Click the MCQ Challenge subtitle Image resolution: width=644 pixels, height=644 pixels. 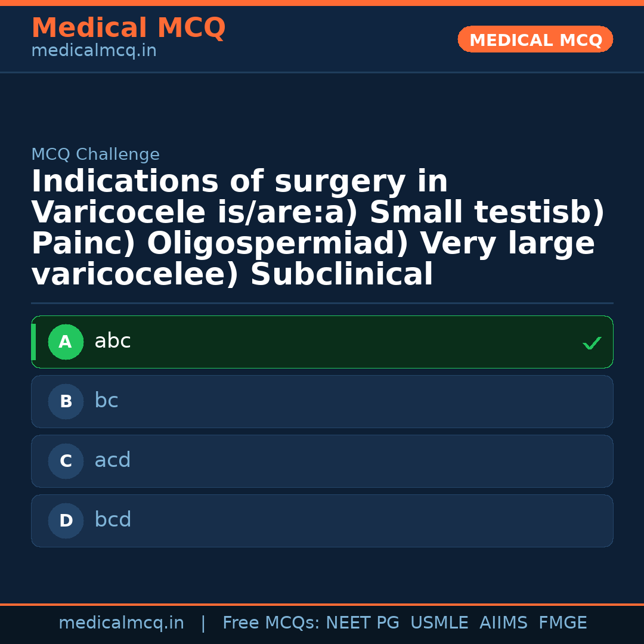(x=95, y=154)
